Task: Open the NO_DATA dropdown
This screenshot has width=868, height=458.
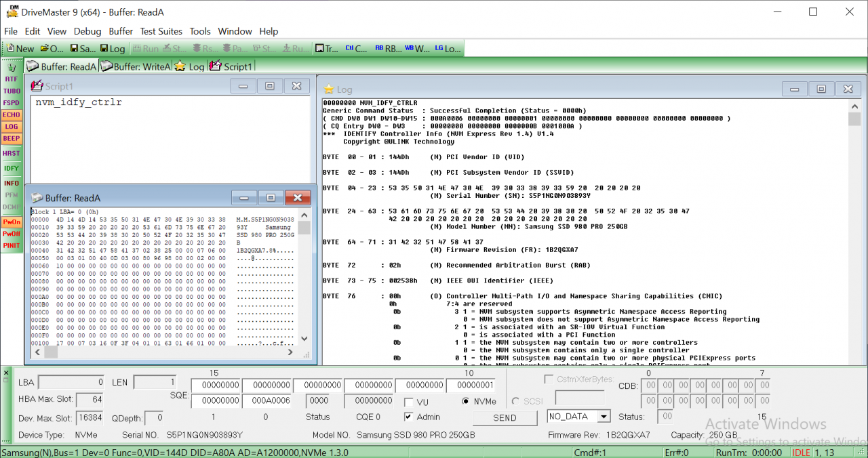Action: (x=603, y=417)
